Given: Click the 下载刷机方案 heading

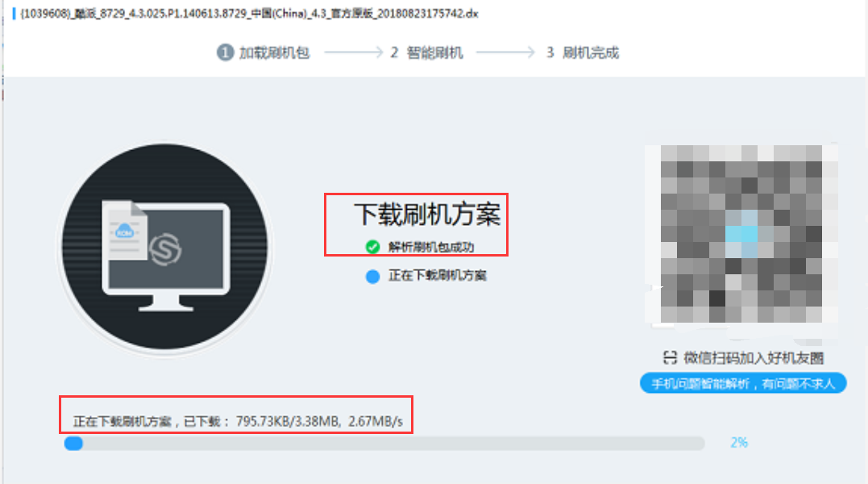Looking at the screenshot, I should pyautogui.click(x=427, y=214).
